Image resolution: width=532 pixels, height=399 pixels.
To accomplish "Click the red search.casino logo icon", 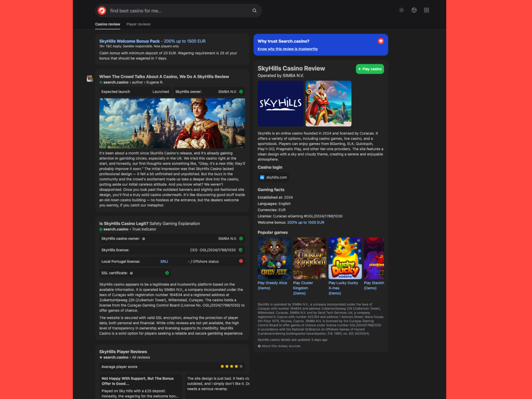I will [102, 11].
